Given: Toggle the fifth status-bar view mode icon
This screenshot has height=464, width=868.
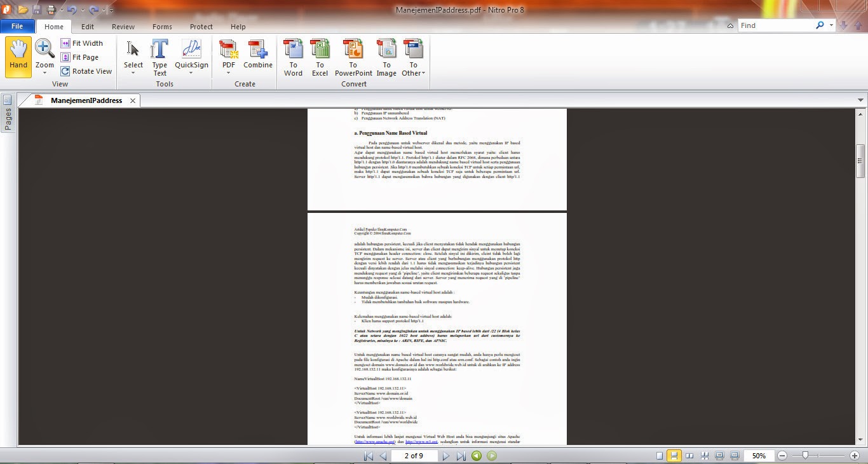Looking at the screenshot, I should 719,456.
